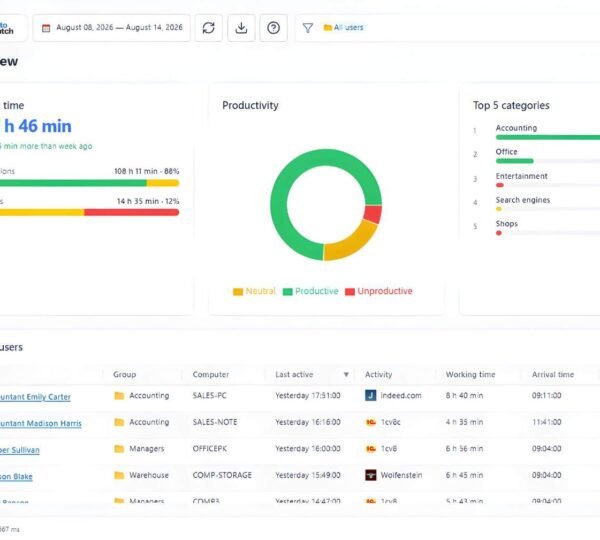
Task: Click the Warehouse group folder icon
Action: pyautogui.click(x=119, y=475)
